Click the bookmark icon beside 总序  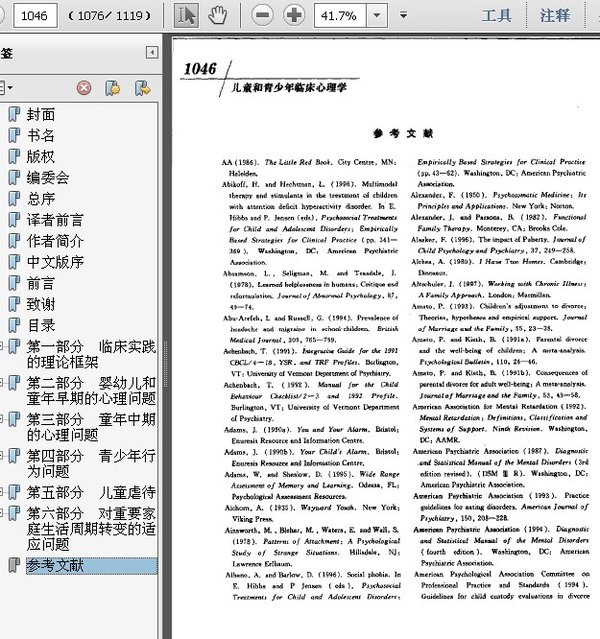pyautogui.click(x=14, y=199)
